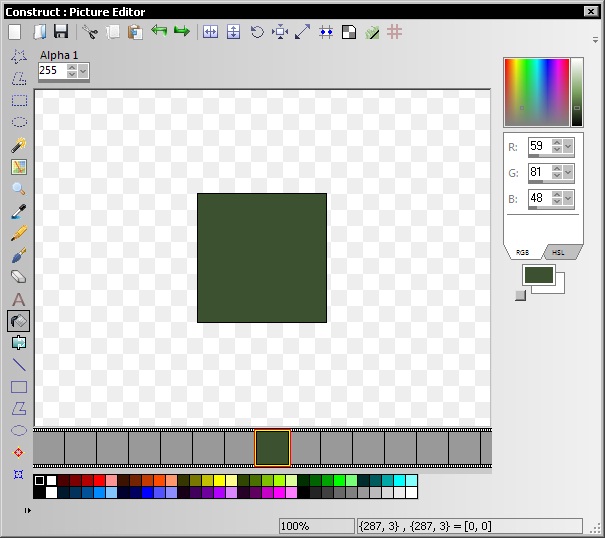
Task: Select the pencil tool
Action: pyautogui.click(x=19, y=233)
